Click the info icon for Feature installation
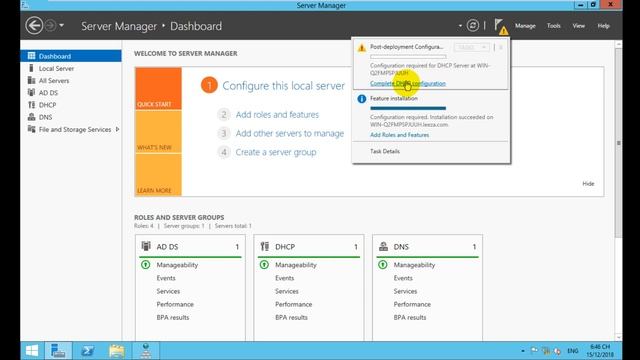This screenshot has width=640, height=360. click(x=361, y=99)
